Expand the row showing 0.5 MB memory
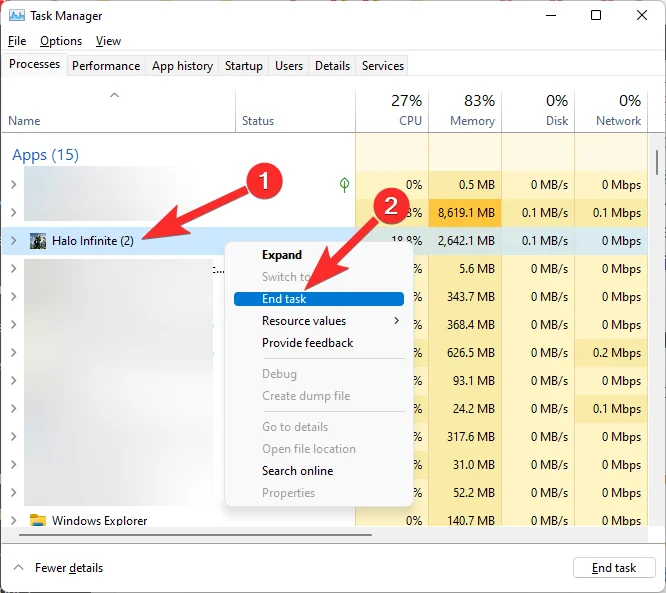 pos(14,185)
